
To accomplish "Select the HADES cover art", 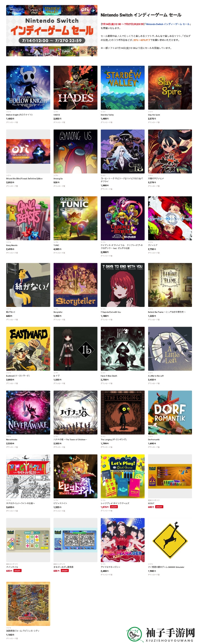I will tap(75, 88).
